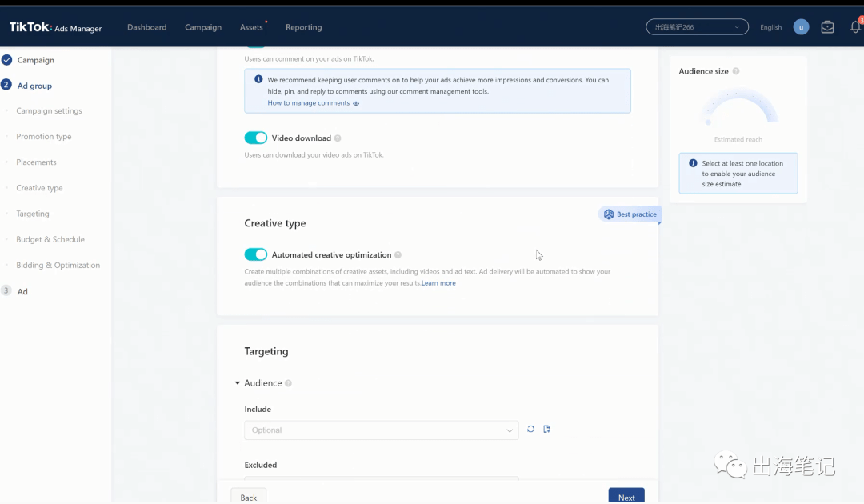Open the English language selector

coord(770,27)
